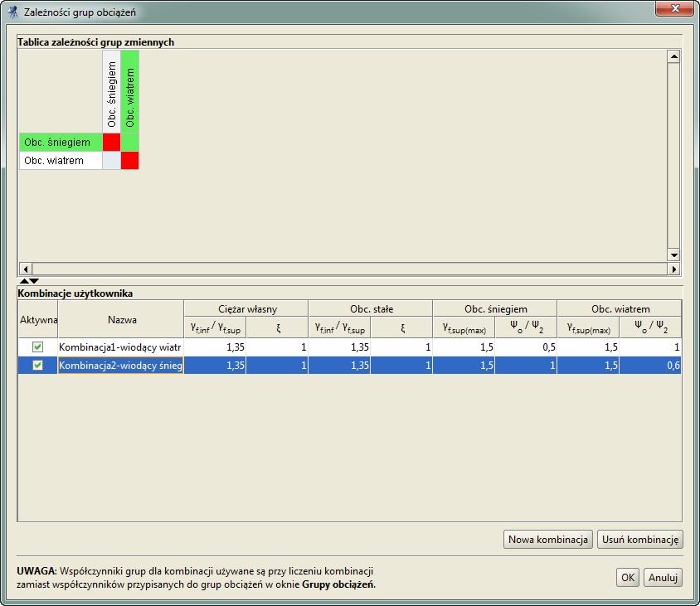700x606 pixels.
Task: Select the vertical green Obc. wiatrem column header
Action: [130, 91]
